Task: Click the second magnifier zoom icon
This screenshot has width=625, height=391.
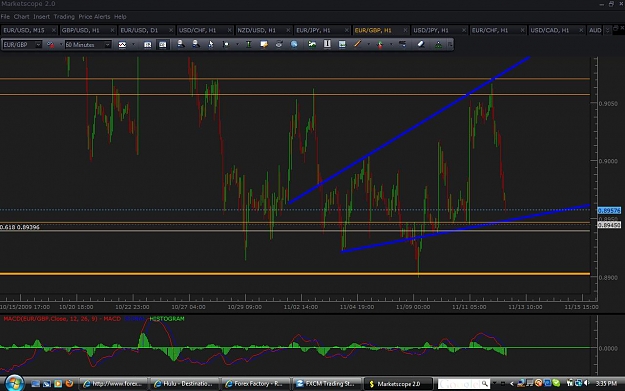Action: tap(196, 44)
